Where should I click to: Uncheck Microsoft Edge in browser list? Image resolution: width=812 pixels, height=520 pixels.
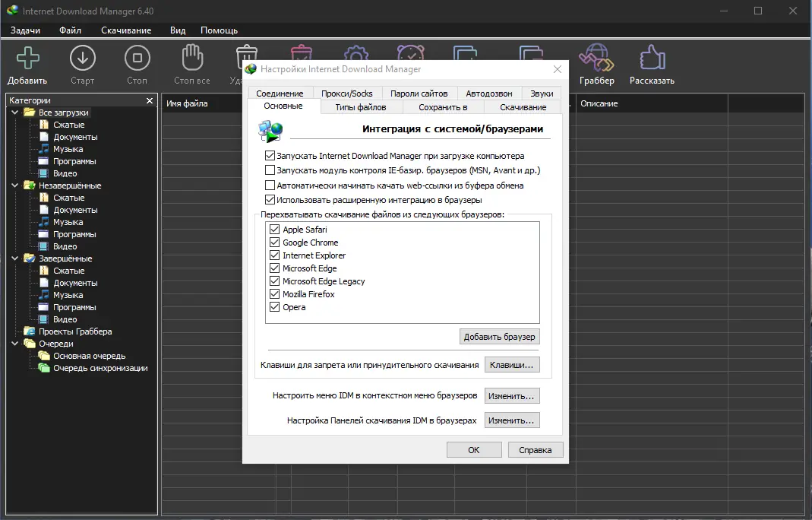274,268
